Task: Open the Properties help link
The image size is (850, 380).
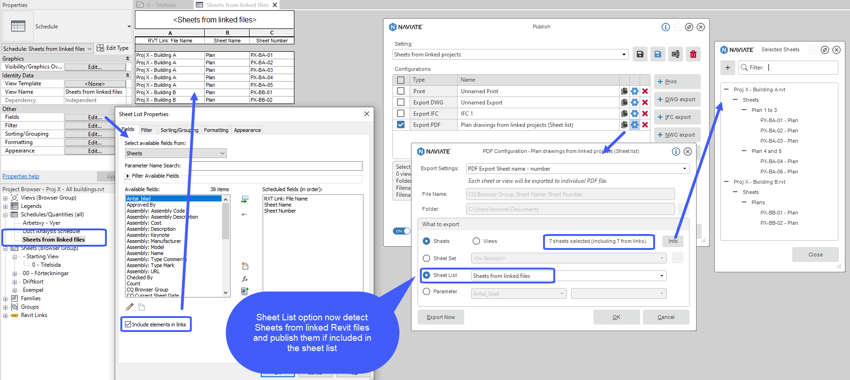Action: coord(21,176)
